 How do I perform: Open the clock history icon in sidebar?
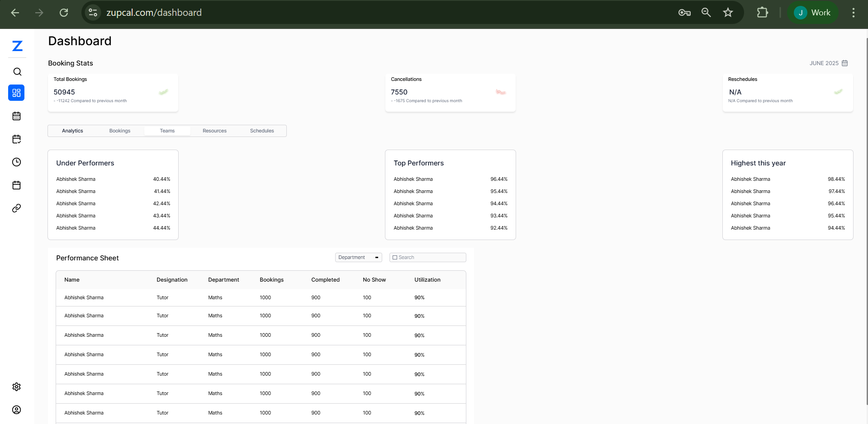click(x=17, y=162)
